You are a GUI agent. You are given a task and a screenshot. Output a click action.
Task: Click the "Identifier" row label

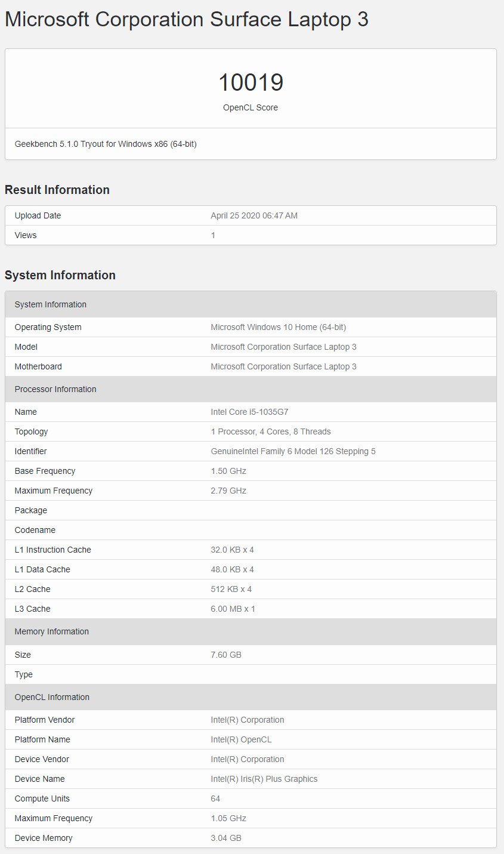[x=31, y=451]
